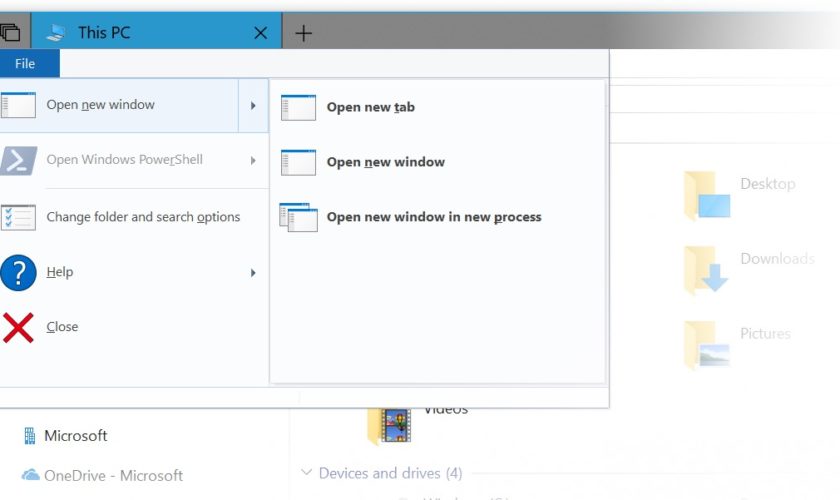Collapse the Devices and drives section chevron
Screen dimensions: 840x500
306,473
